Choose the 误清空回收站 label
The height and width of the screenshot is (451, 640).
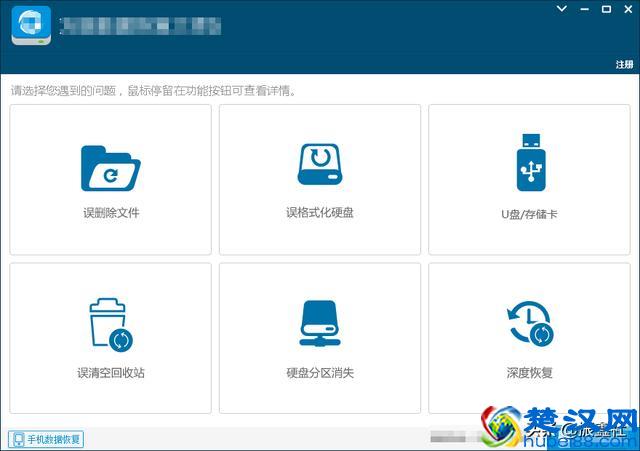tap(111, 373)
